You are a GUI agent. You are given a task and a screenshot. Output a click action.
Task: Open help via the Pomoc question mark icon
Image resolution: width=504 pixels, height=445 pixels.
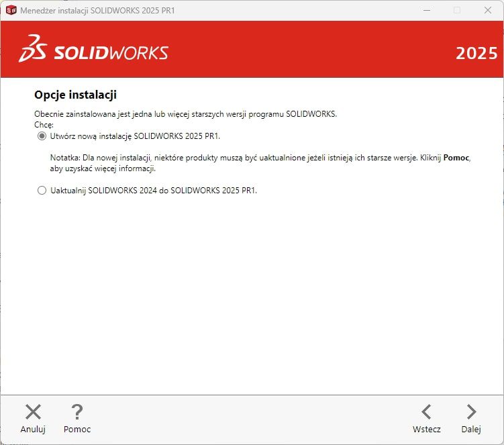click(77, 412)
